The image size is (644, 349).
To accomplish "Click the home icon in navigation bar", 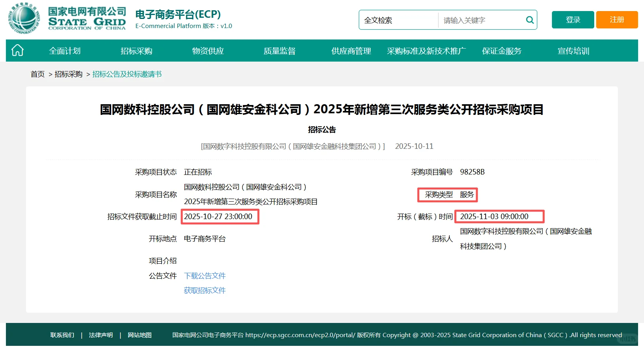I will coord(18,51).
